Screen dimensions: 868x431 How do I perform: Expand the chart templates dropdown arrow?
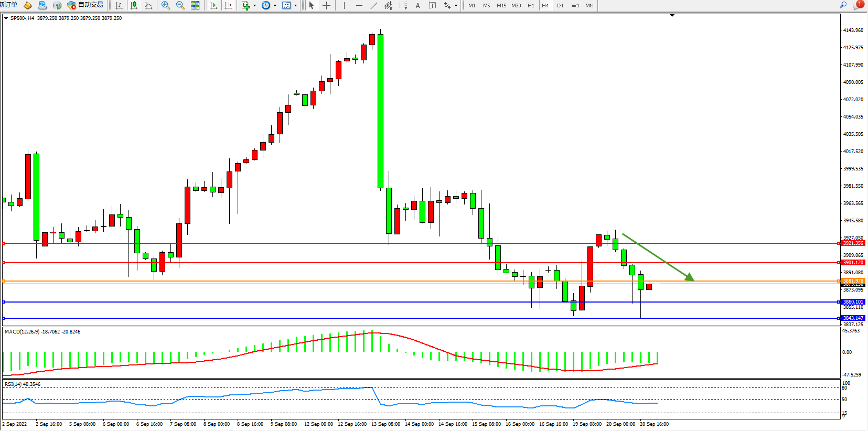[295, 6]
